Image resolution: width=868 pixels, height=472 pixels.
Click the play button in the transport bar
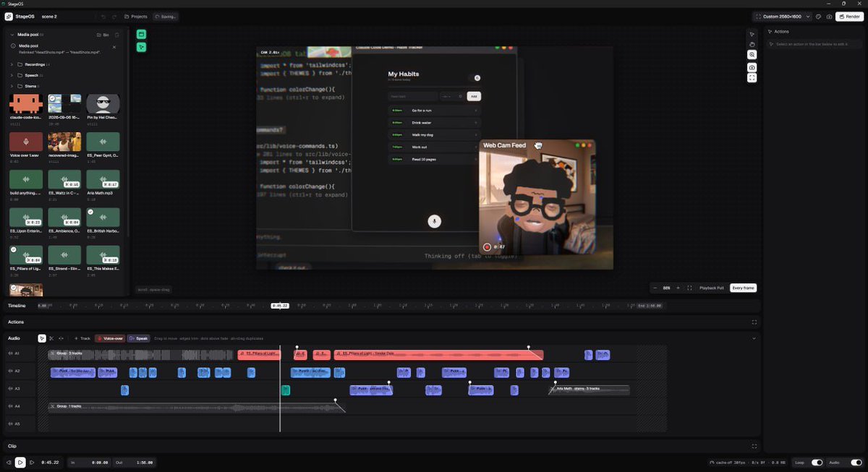tap(20, 462)
